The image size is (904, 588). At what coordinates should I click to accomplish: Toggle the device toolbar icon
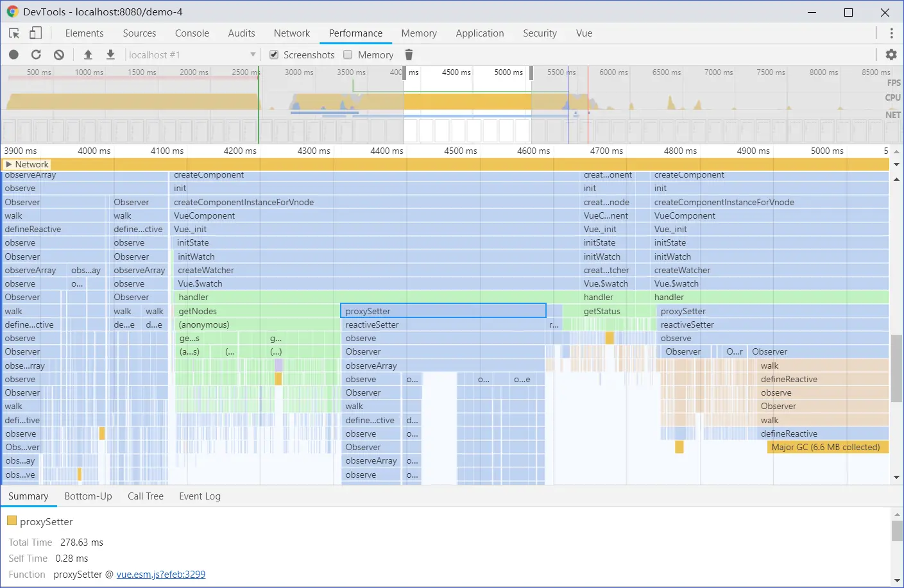(35, 33)
